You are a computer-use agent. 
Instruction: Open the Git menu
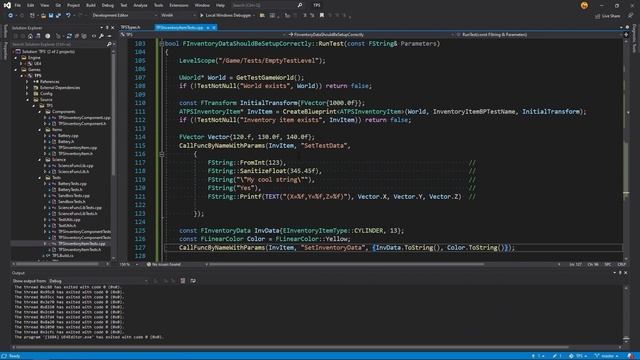[58, 5]
